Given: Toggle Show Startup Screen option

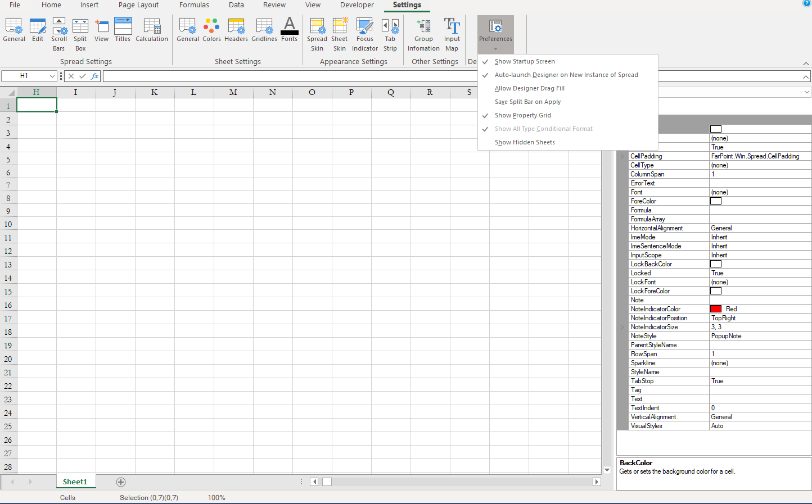Looking at the screenshot, I should pos(568,61).
